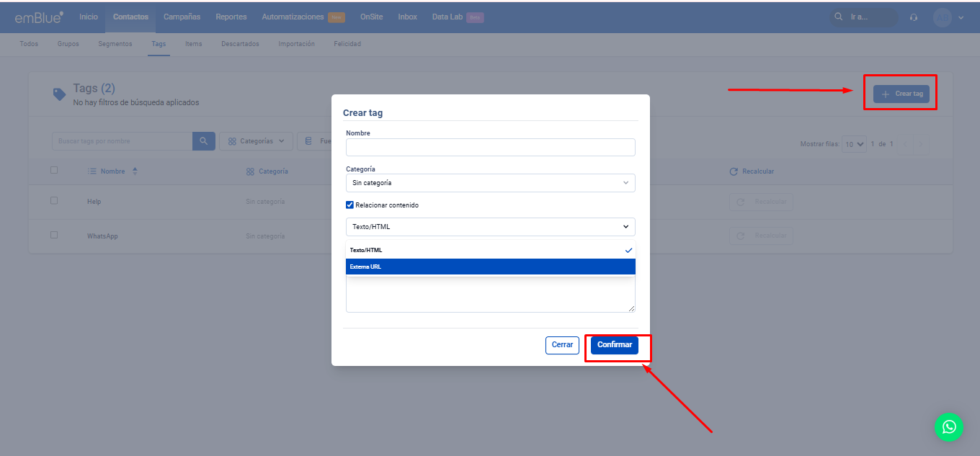Choose Externa URL from the dropdown list
The height and width of the screenshot is (456, 980).
pos(490,267)
